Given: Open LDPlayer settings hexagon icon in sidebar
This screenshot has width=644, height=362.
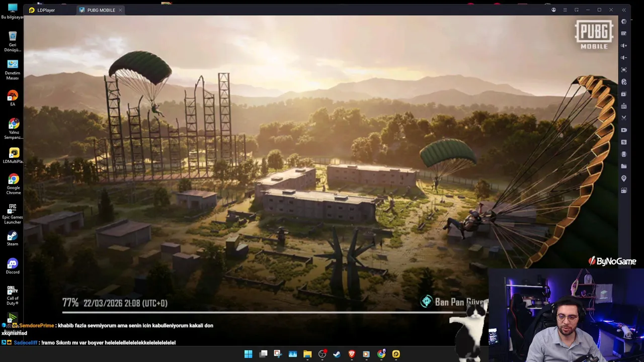Looking at the screenshot, I should pos(624,21).
